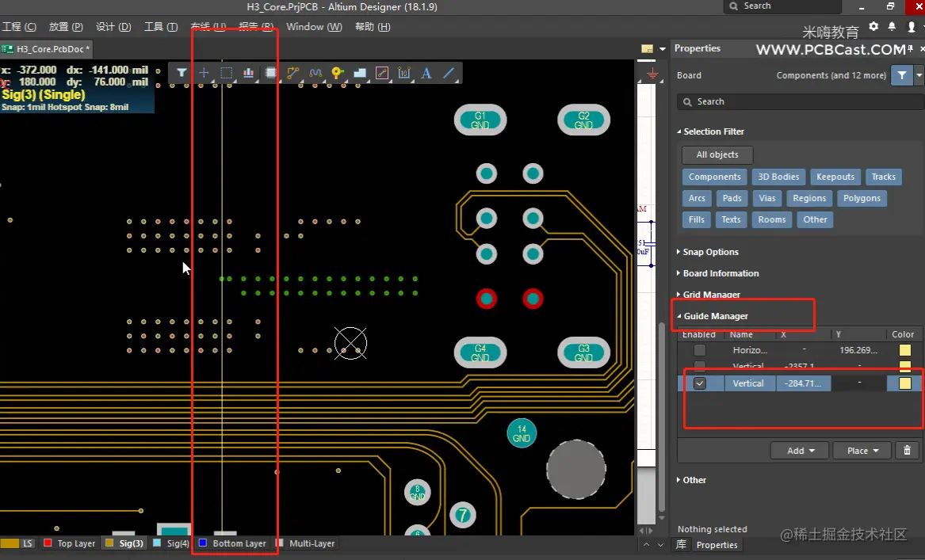The image size is (925, 560).
Task: Click the Bottom Layer blue color swatch
Action: [x=203, y=543]
